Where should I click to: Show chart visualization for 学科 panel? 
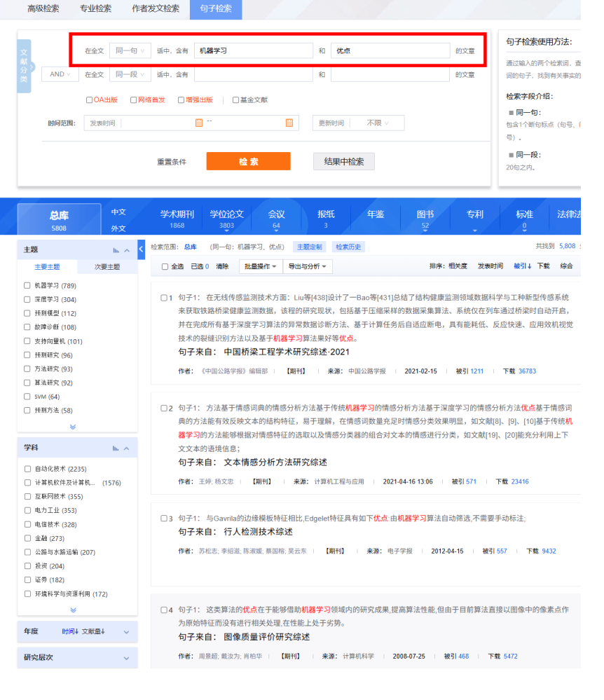pos(116,448)
